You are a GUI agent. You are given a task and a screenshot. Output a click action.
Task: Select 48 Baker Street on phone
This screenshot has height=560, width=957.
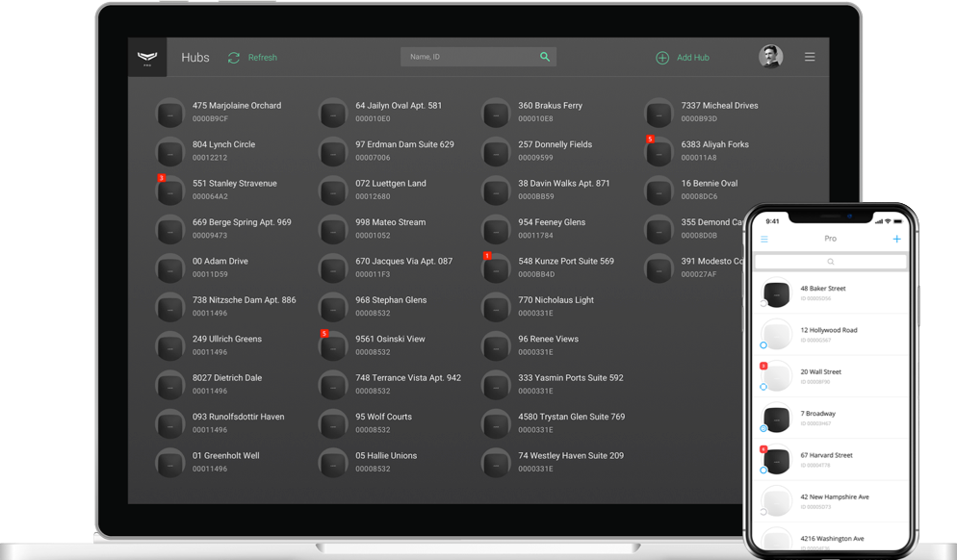tap(830, 293)
